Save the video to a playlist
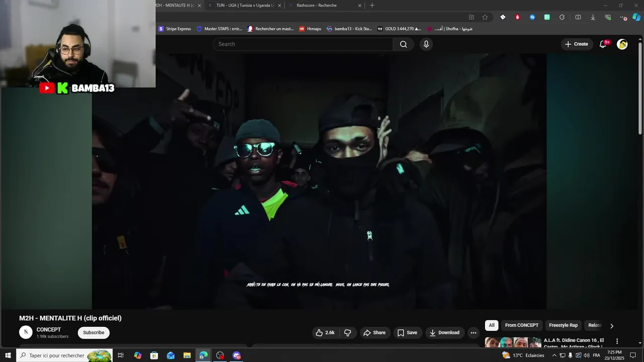644x362 pixels. pos(407,333)
